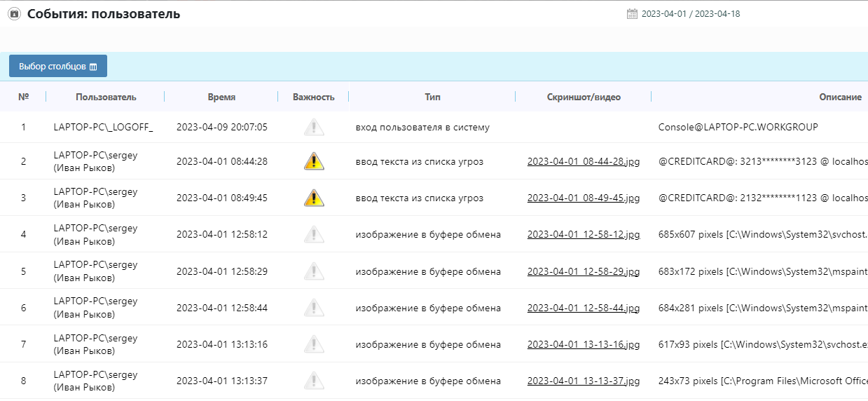The height and width of the screenshot is (401, 868).
Task: Open screenshot 2023-04-01_13-13-16.jpg
Action: [583, 344]
